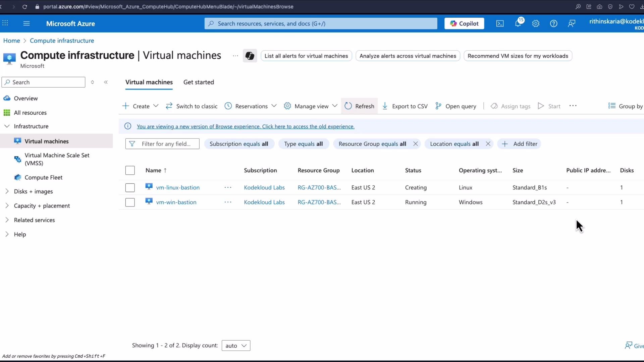Focus the global search resources bar
Viewport: 644px width, 362px height.
point(321,23)
